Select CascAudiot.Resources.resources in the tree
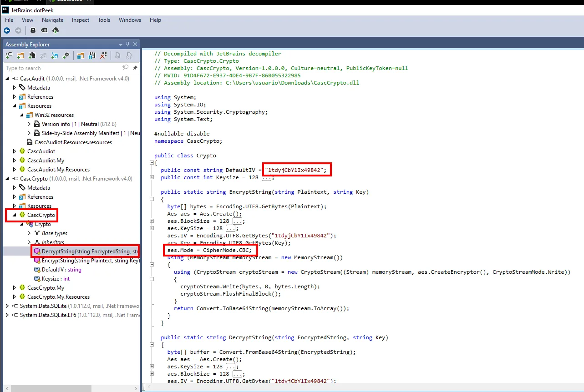Image resolution: width=584 pixels, height=392 pixels. coord(69,142)
